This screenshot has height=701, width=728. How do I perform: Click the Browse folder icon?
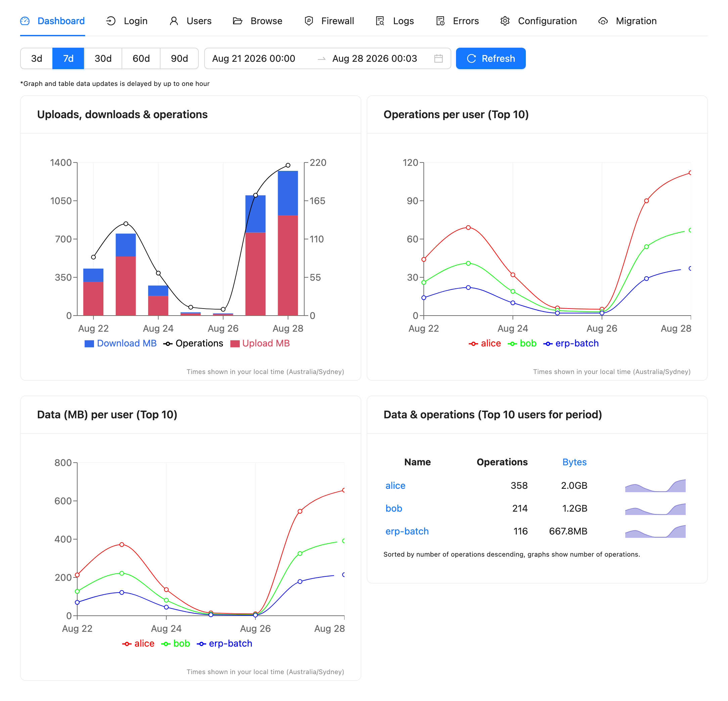tap(238, 21)
